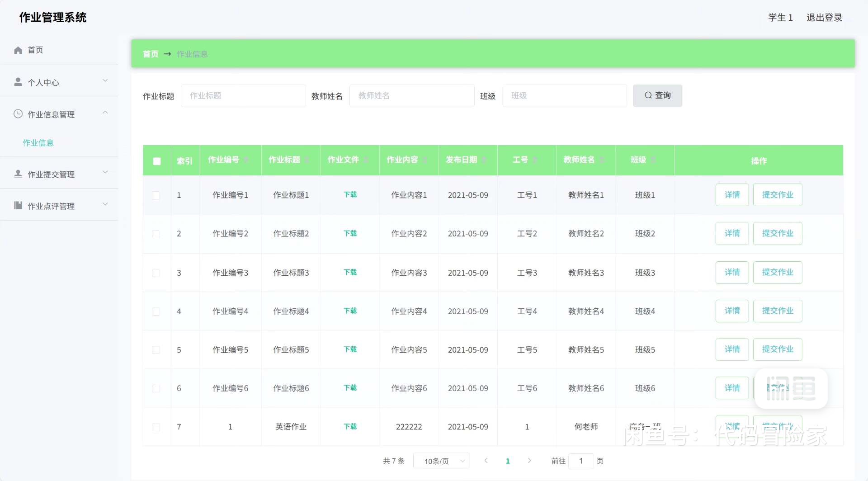Viewport: 868px width, 481px height.
Task: Click the sort icon on 作业编号 column
Action: tap(246, 160)
